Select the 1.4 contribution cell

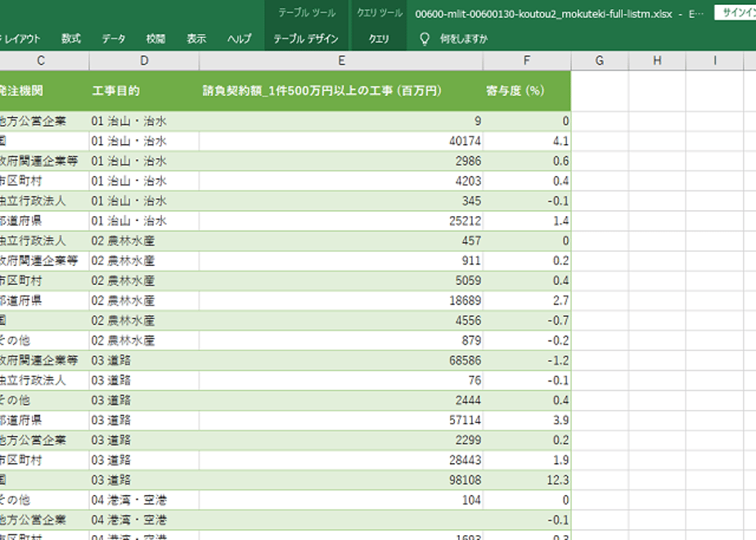pos(527,221)
